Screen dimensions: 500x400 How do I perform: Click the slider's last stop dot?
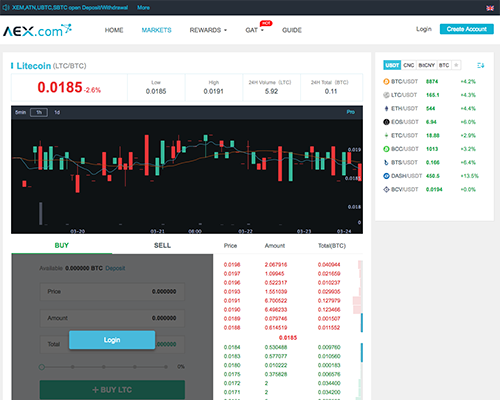pyautogui.click(x=166, y=367)
